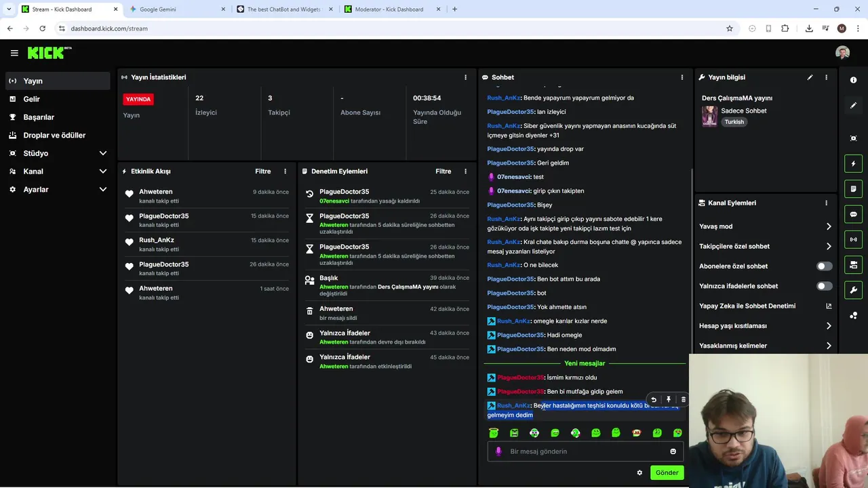Open Sohbet panel three-dot menu

click(x=682, y=77)
